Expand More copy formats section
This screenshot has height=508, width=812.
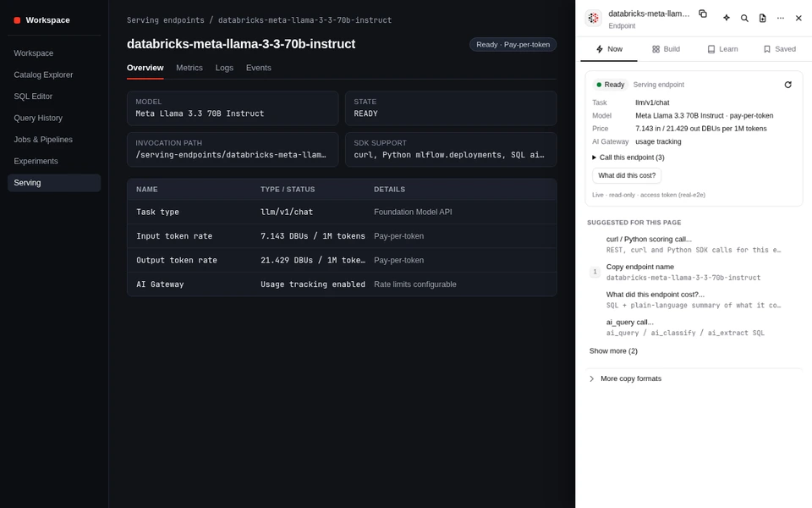point(694,378)
